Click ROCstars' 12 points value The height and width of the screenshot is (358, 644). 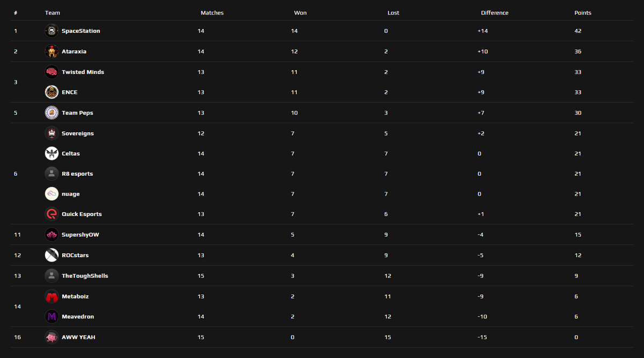click(577, 255)
